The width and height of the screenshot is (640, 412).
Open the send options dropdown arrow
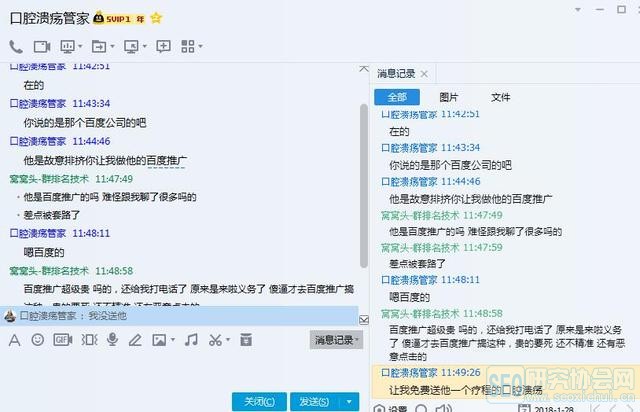coord(349,402)
